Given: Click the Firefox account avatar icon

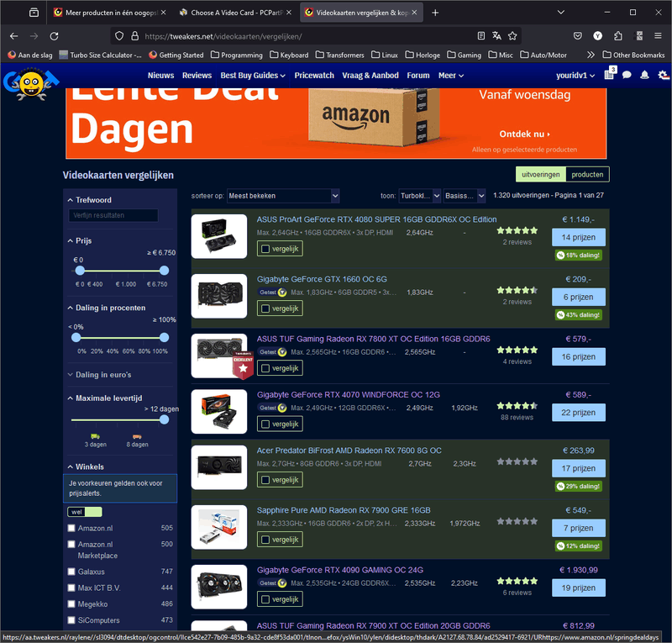Looking at the screenshot, I should pyautogui.click(x=598, y=36).
